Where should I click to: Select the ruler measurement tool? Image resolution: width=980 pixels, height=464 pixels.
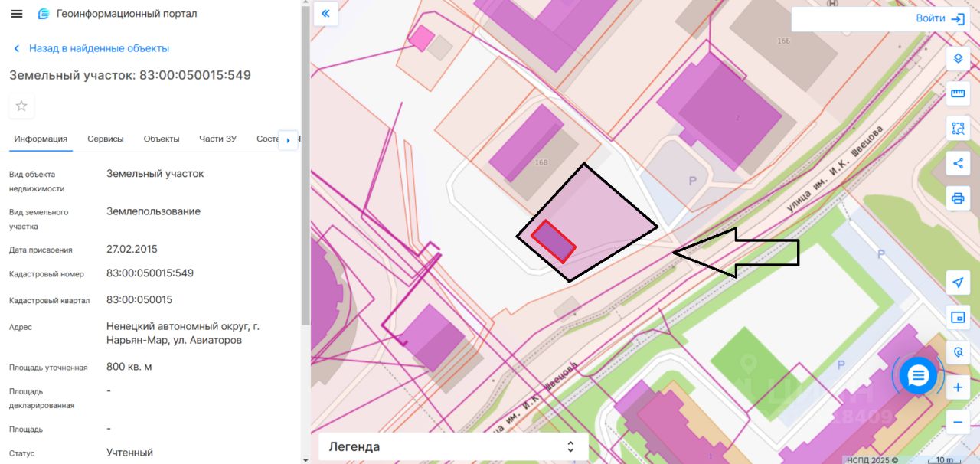tap(958, 93)
